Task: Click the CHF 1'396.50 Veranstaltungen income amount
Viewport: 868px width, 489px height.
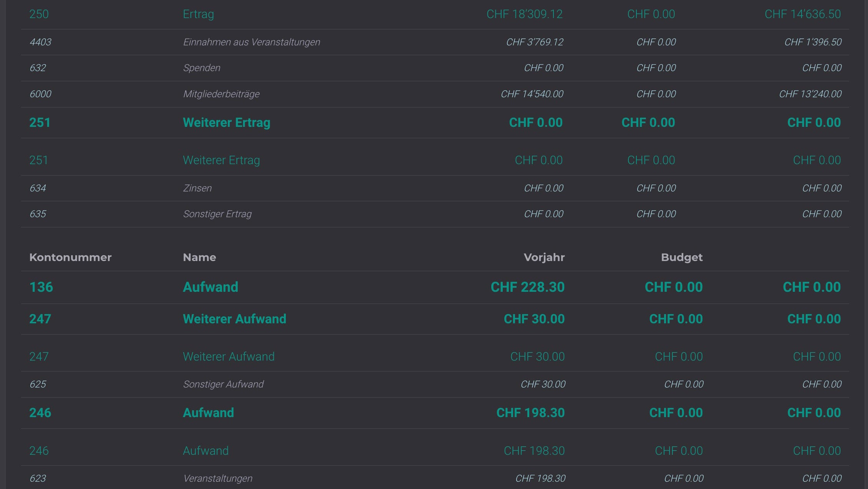Action: [813, 42]
